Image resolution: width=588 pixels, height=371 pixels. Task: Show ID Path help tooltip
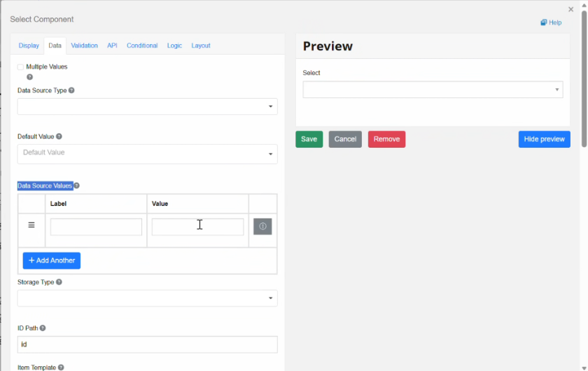[43, 328]
